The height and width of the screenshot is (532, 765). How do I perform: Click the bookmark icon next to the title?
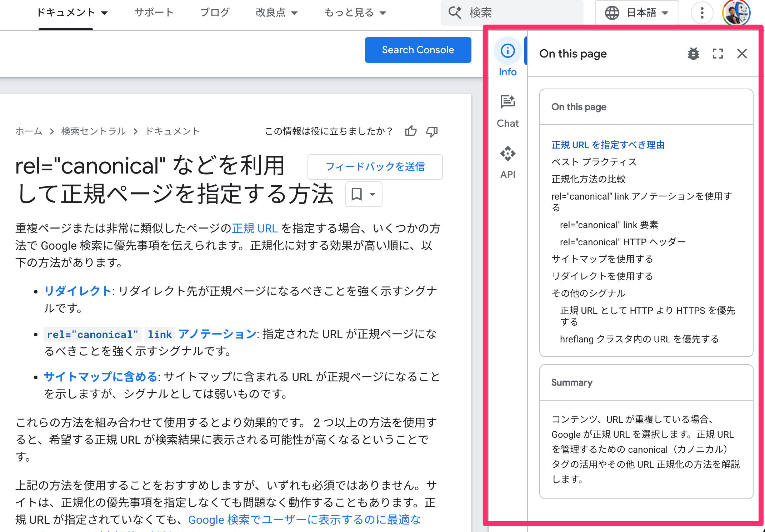356,194
